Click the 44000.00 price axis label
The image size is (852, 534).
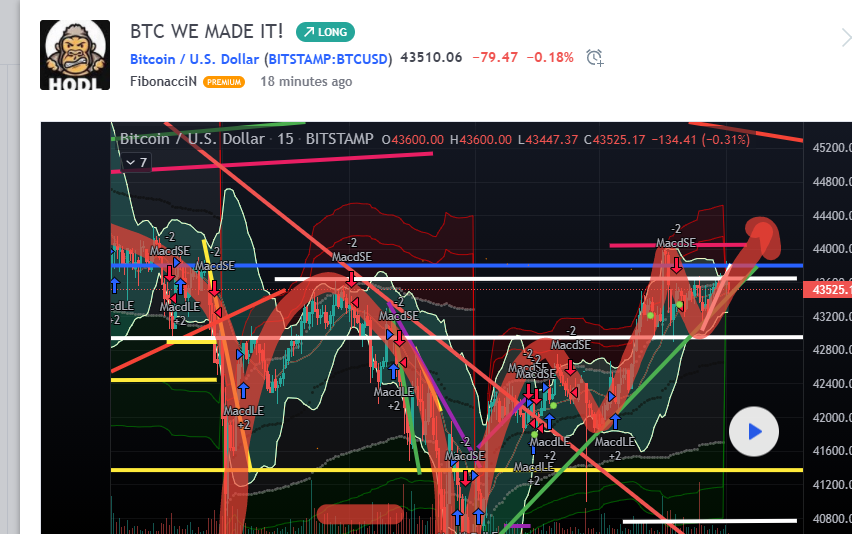[828, 249]
